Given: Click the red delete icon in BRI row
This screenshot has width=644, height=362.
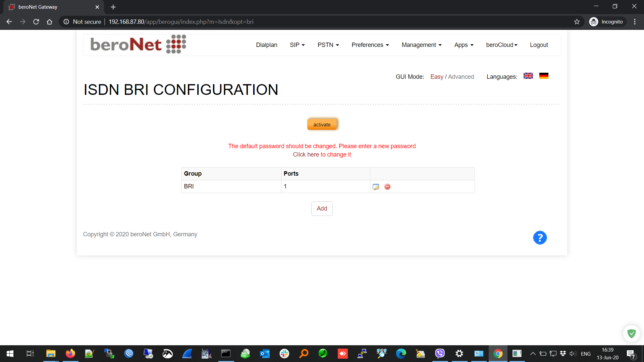Looking at the screenshot, I should coord(387,187).
